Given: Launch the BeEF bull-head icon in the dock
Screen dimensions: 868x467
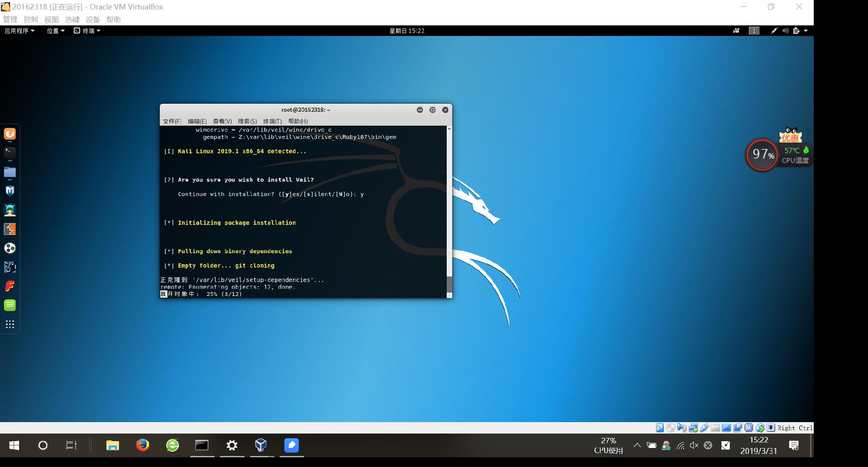Looking at the screenshot, I should click(x=10, y=267).
